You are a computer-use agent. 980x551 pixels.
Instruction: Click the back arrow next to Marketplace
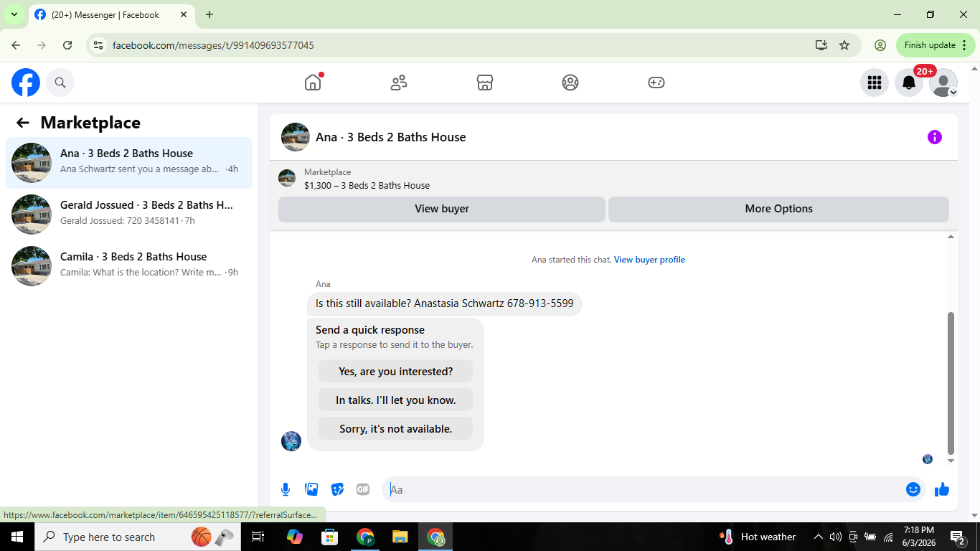pos(23,123)
